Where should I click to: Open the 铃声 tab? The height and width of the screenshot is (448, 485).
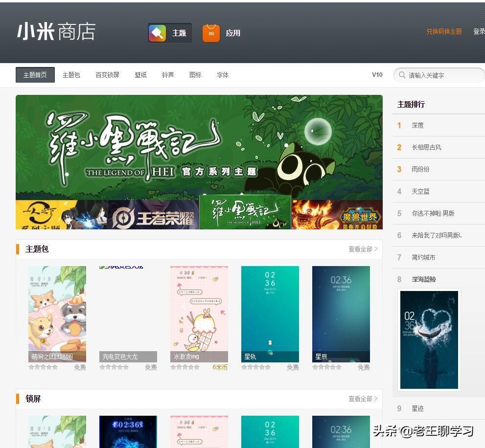click(x=168, y=75)
